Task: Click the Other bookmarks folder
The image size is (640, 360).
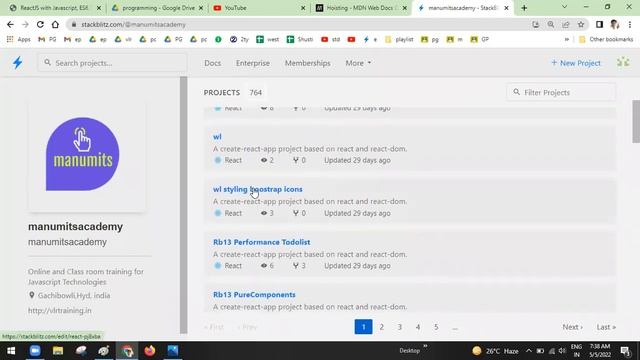Action: click(x=606, y=39)
